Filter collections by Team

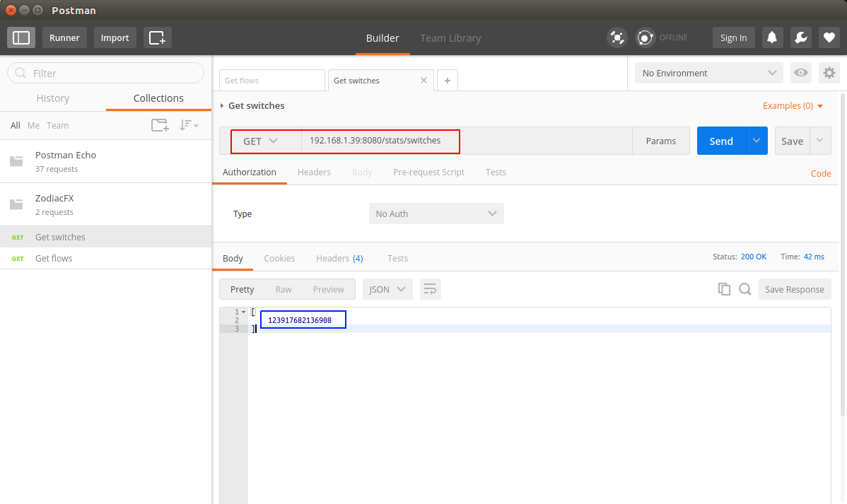(57, 125)
